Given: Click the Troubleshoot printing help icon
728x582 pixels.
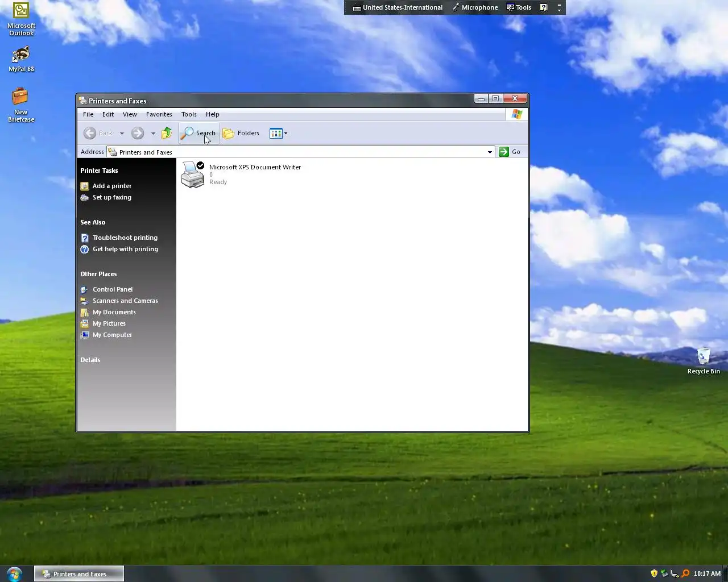Looking at the screenshot, I should tap(85, 238).
